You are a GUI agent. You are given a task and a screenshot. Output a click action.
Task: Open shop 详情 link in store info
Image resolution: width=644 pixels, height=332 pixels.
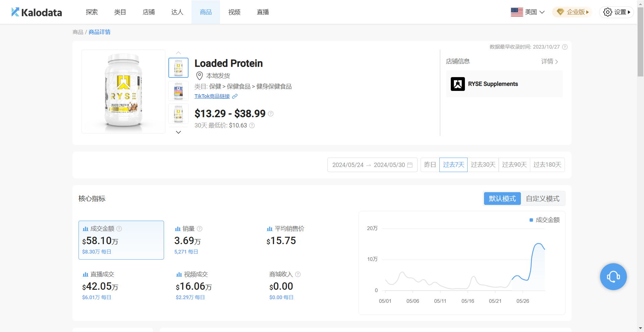point(549,61)
